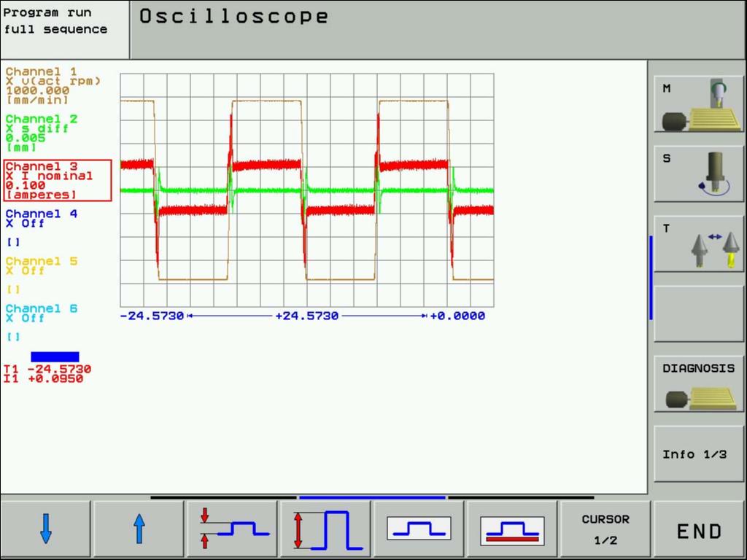
Task: Select Channel 4 X Off entry
Action: click(42, 219)
